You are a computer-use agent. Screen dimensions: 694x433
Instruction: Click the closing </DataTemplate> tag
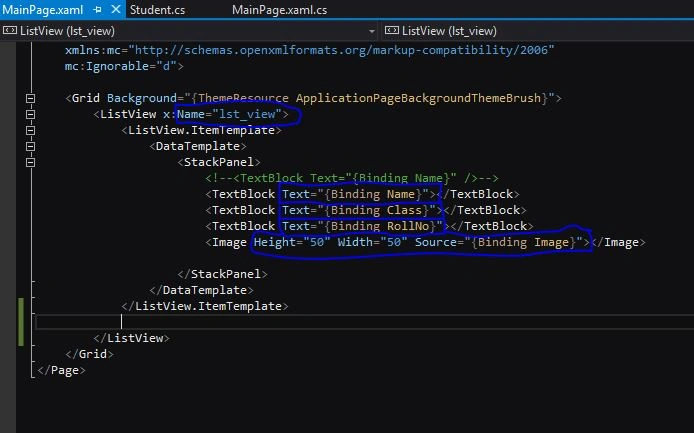(x=201, y=290)
